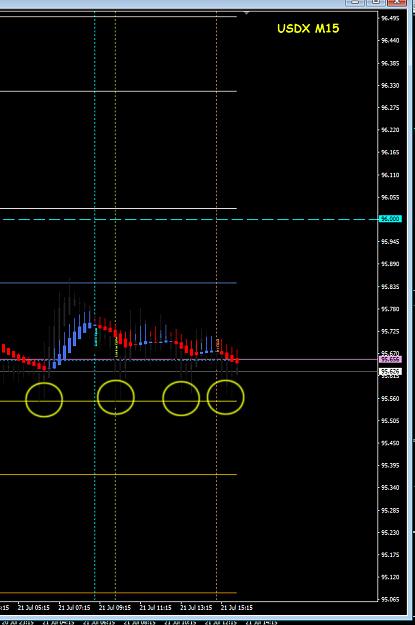Image resolution: width=415 pixels, height=625 pixels.
Task: Click time label 21 Jul 07:15
Action: tap(74, 608)
